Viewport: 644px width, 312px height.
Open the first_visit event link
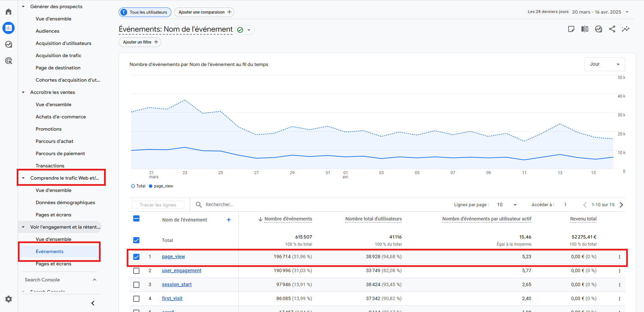click(x=172, y=298)
